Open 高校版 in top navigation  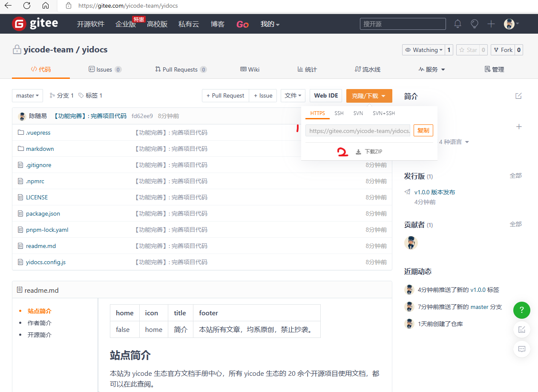(x=157, y=24)
